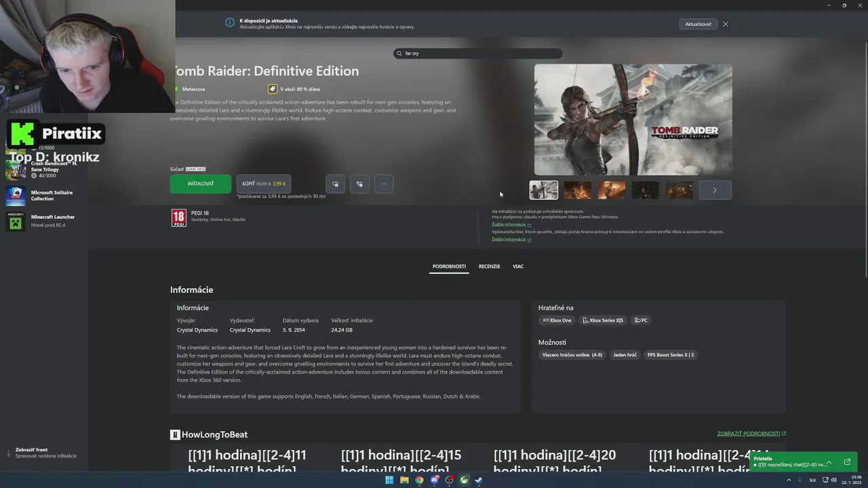The image size is (868, 488).
Task: Click search magnifier icon in search box
Action: pos(399,53)
